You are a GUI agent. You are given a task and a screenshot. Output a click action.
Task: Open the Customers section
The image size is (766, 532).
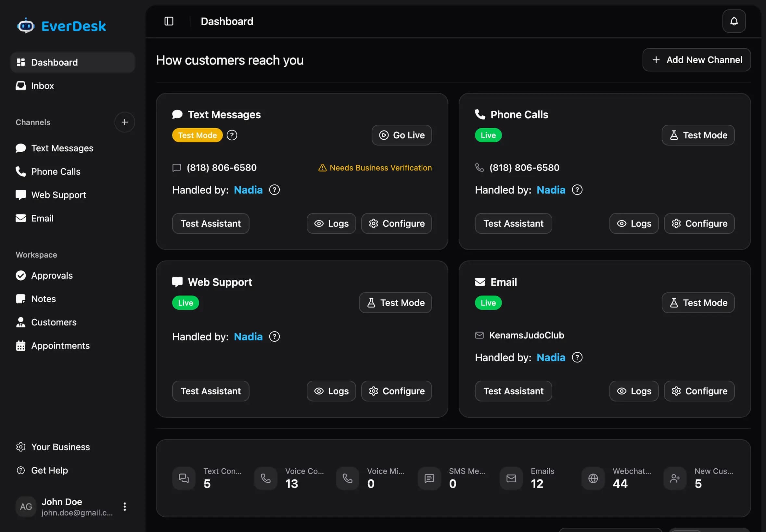tap(54, 322)
